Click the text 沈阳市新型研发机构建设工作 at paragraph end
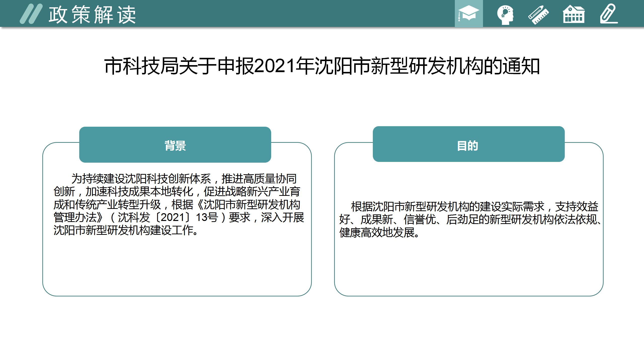Viewport: 644px width, 362px height. 123,230
